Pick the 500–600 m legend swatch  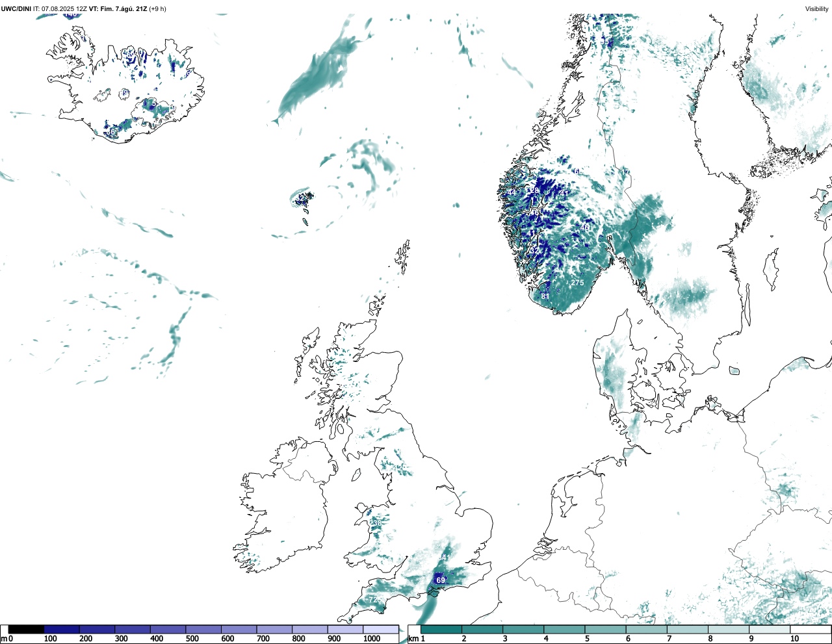203,630
